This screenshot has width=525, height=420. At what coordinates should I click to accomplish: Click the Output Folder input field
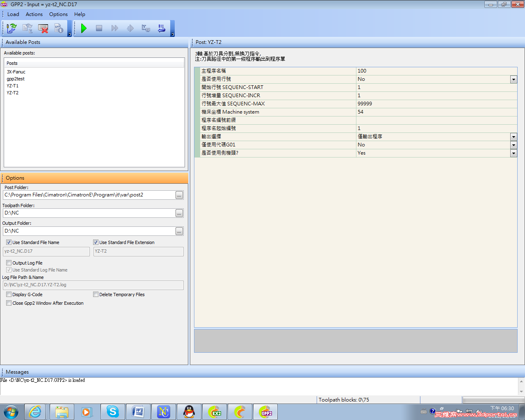point(89,231)
